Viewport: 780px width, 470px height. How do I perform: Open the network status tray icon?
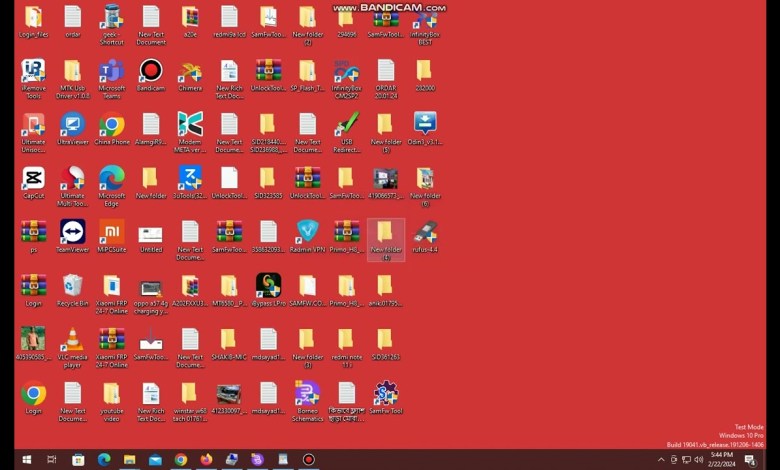click(686, 460)
